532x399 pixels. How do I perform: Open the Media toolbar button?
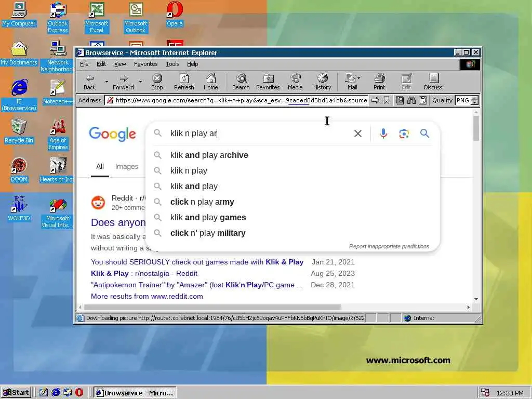pos(295,82)
